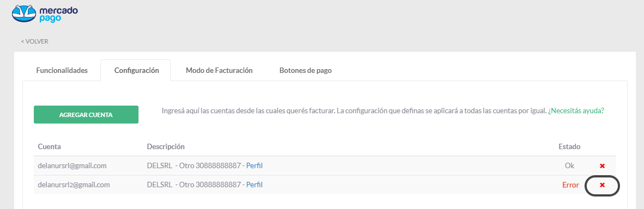Select the delanursrl@gmail.com account cell
Viewport: 644px width, 209px height.
pos(73,166)
